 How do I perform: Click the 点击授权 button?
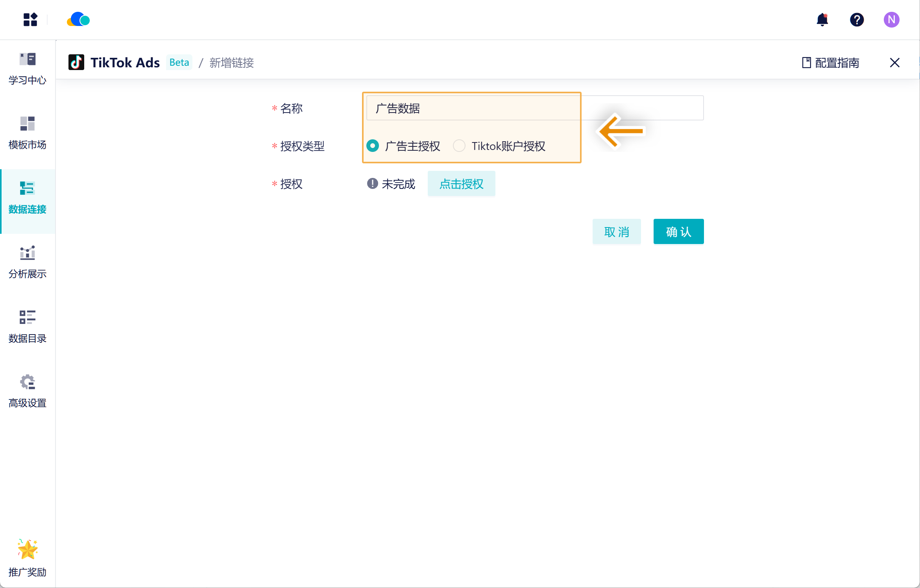(x=461, y=184)
